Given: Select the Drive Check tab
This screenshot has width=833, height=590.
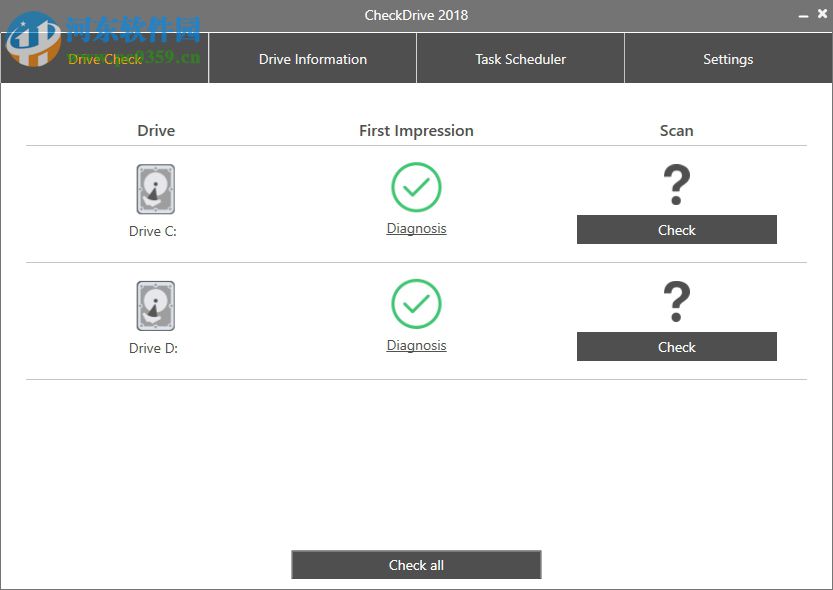Looking at the screenshot, I should coord(104,58).
